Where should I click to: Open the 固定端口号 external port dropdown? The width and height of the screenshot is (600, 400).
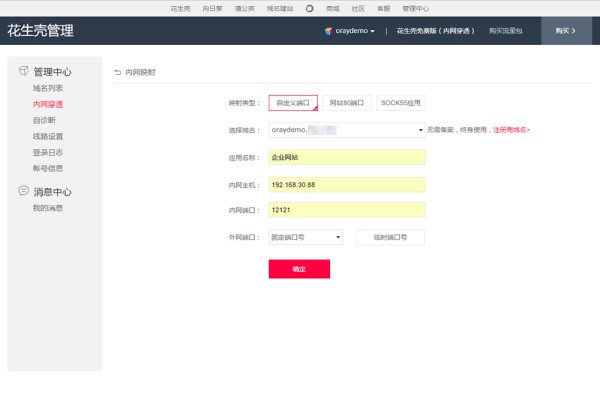[305, 237]
